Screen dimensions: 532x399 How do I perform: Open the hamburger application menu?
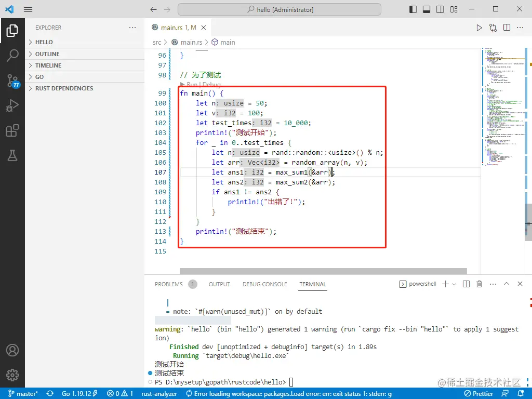28,9
